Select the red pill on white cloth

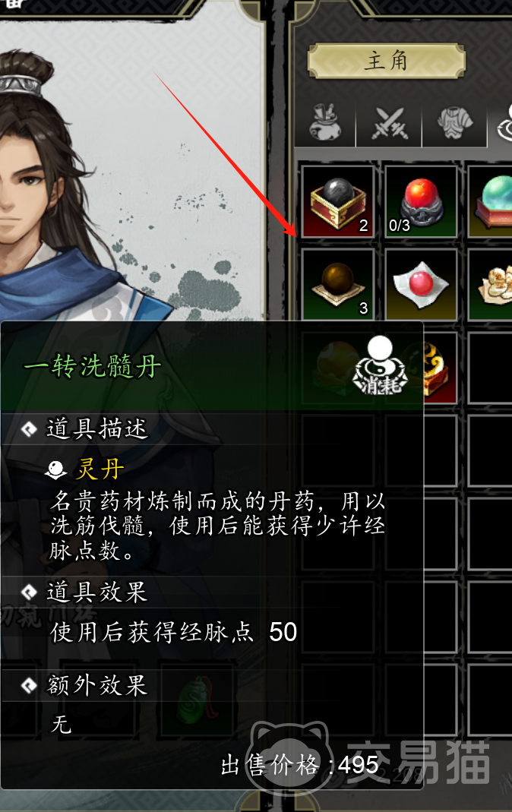[421, 284]
